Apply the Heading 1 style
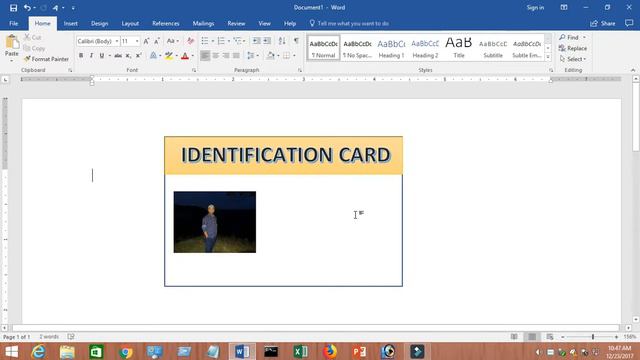This screenshot has height=360, width=640. point(391,48)
